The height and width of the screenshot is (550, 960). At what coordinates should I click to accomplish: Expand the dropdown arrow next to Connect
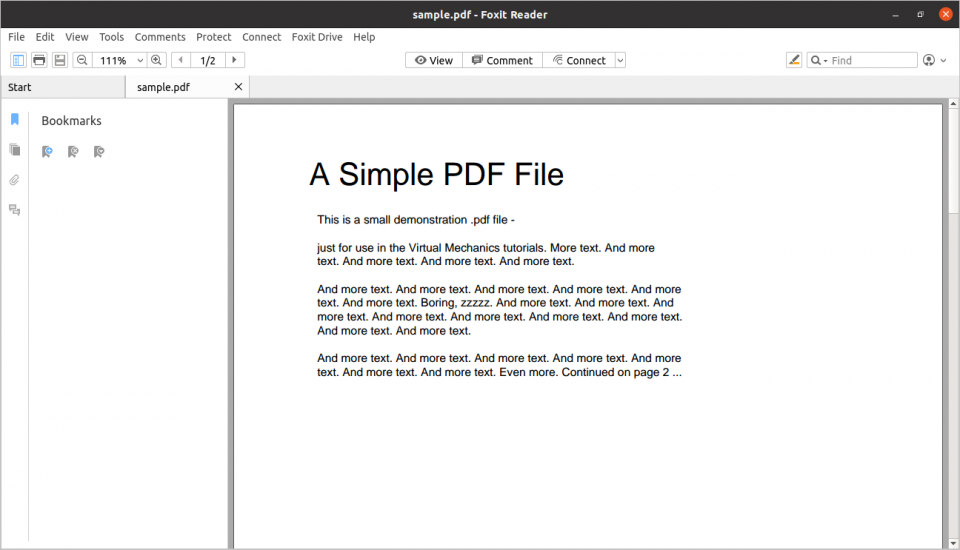620,60
